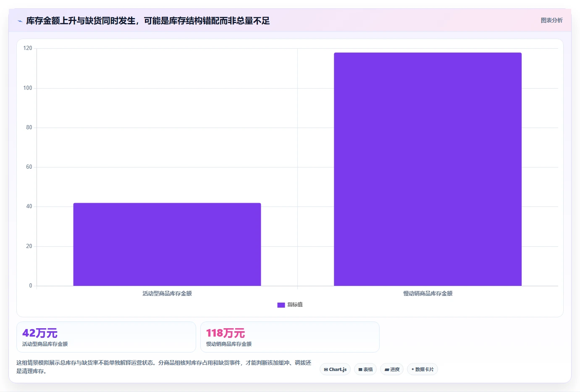Image resolution: width=580 pixels, height=392 pixels.
Task: Click the y-axis value 0
Action: (31, 286)
